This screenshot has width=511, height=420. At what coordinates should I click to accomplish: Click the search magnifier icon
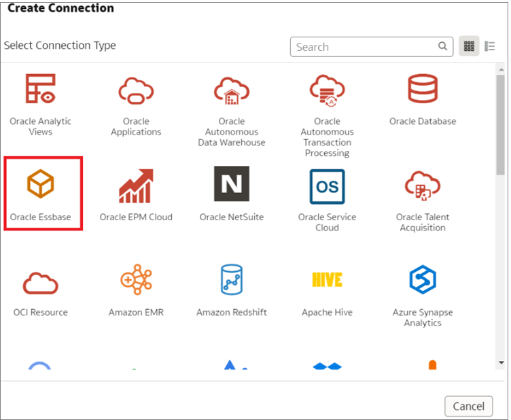point(442,46)
